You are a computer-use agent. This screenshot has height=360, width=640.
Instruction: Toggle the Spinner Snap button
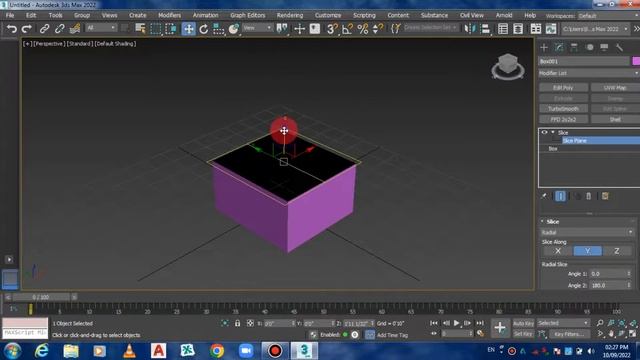coord(378,29)
